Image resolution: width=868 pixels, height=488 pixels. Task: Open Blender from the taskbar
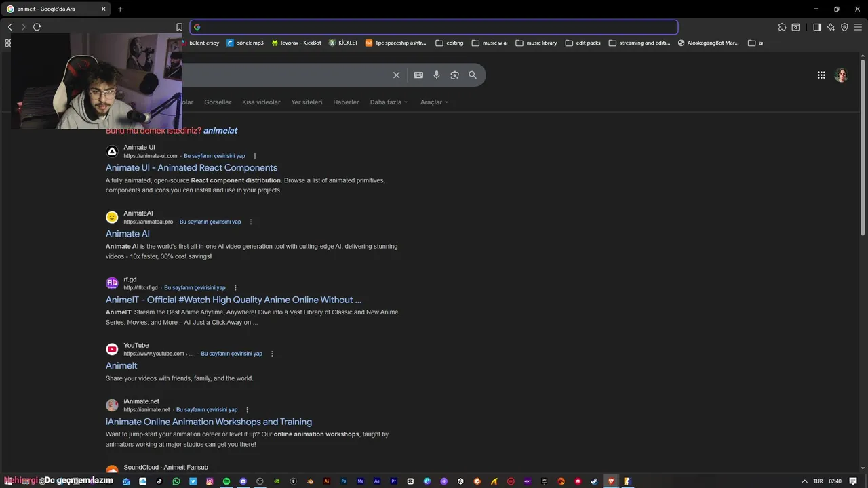(x=310, y=481)
